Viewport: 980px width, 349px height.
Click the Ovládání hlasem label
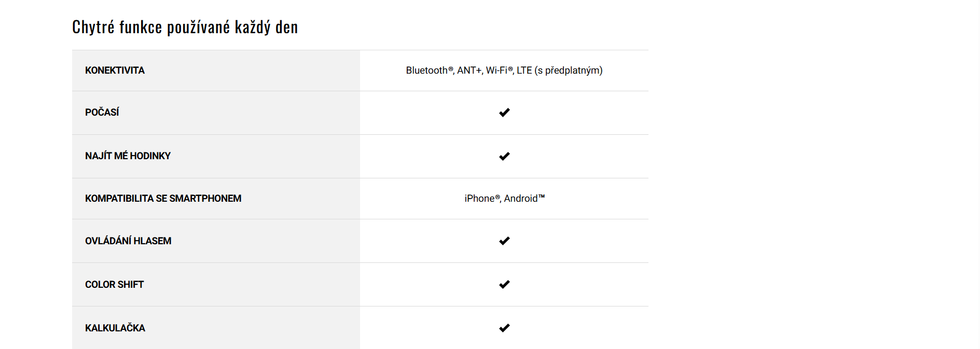[128, 241]
